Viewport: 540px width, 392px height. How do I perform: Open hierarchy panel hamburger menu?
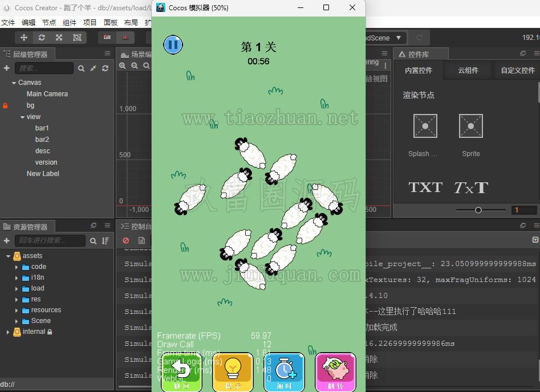[x=107, y=54]
